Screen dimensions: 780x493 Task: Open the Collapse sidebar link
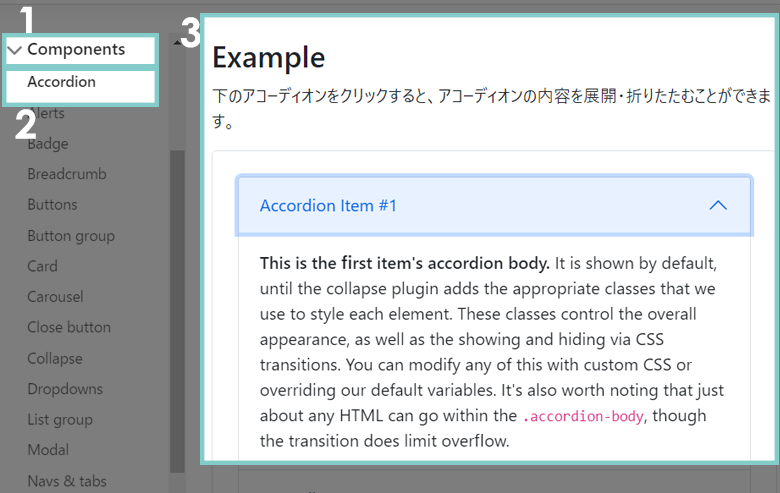click(x=55, y=358)
